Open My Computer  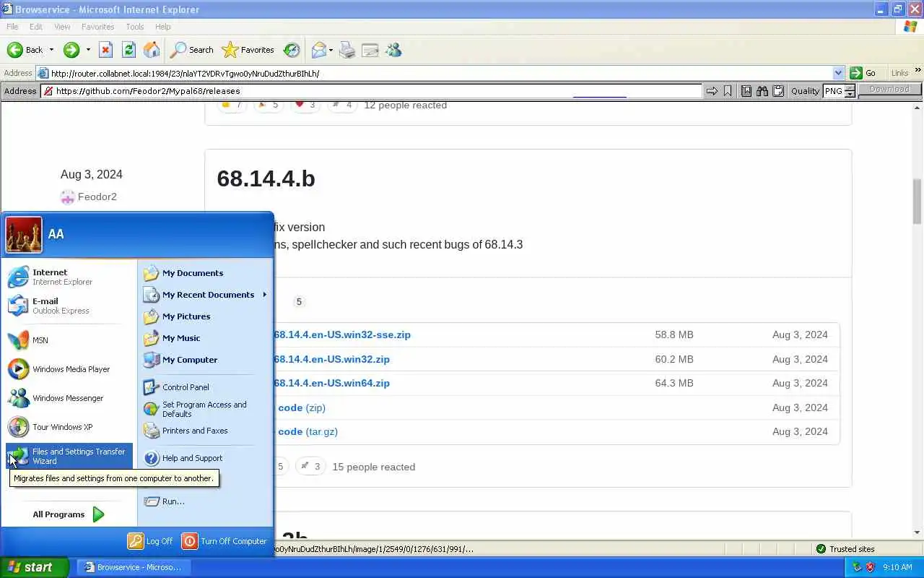(205, 360)
